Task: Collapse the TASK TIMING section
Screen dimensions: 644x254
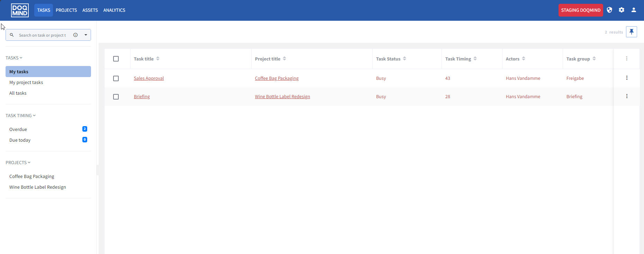Action: coord(20,116)
